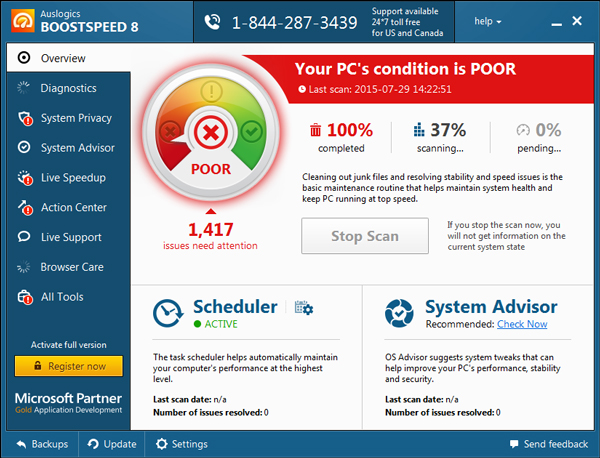The image size is (600, 458).
Task: Open the help dropdown menu
Action: [x=488, y=21]
